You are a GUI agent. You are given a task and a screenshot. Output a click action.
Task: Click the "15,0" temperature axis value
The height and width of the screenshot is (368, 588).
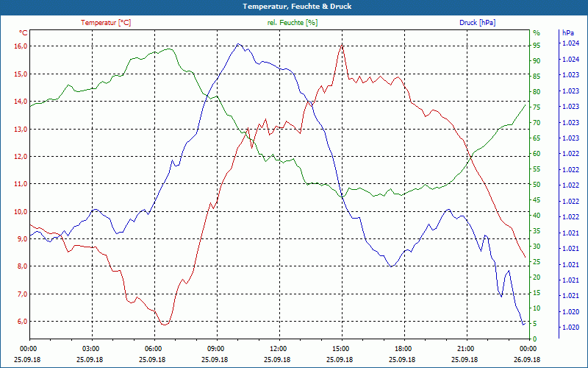point(21,74)
